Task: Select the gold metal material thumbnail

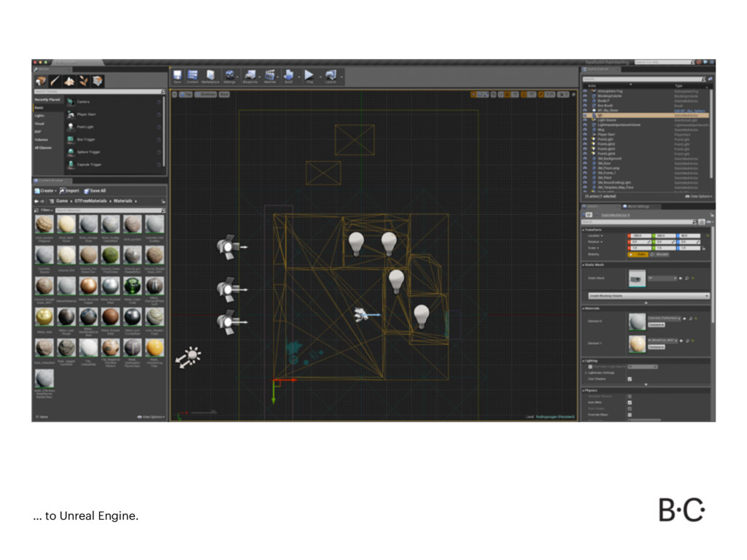Action: 44,317
